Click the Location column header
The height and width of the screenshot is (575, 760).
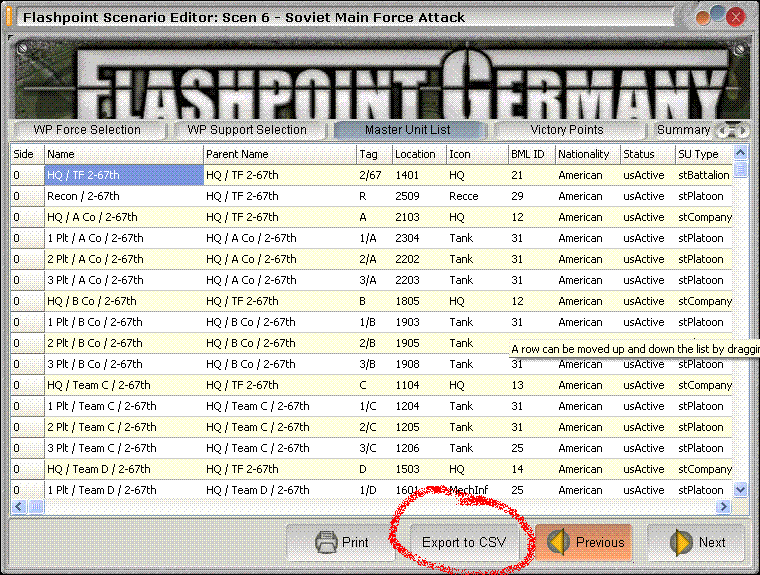(419, 154)
